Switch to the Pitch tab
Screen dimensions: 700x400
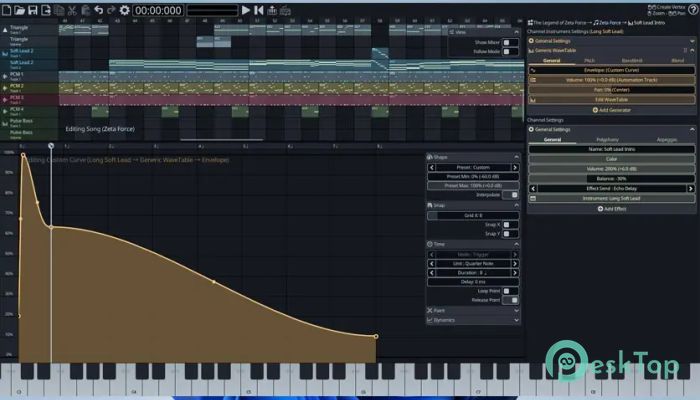point(589,60)
